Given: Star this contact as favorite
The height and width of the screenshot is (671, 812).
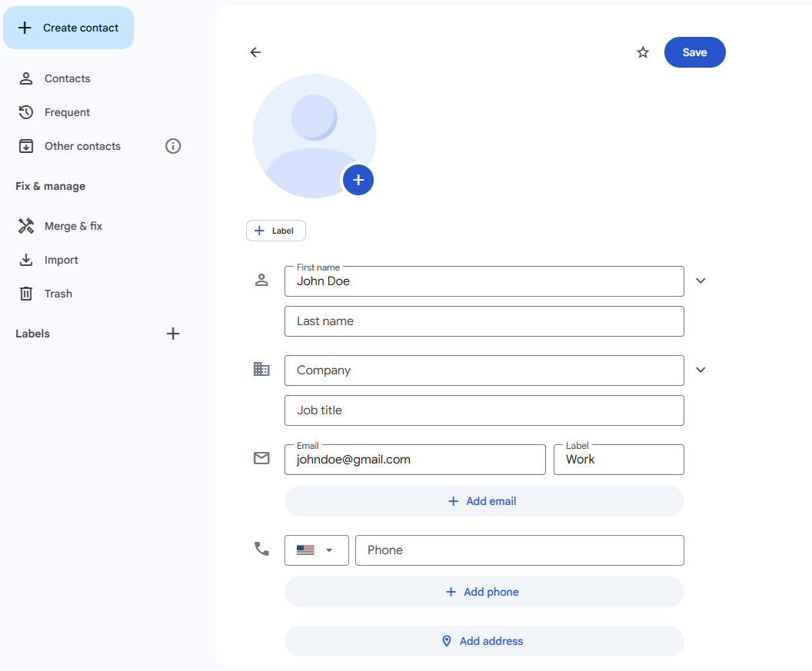Looking at the screenshot, I should (x=643, y=52).
